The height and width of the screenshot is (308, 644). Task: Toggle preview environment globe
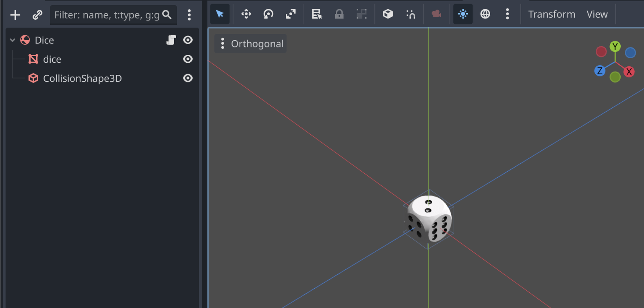coord(485,14)
